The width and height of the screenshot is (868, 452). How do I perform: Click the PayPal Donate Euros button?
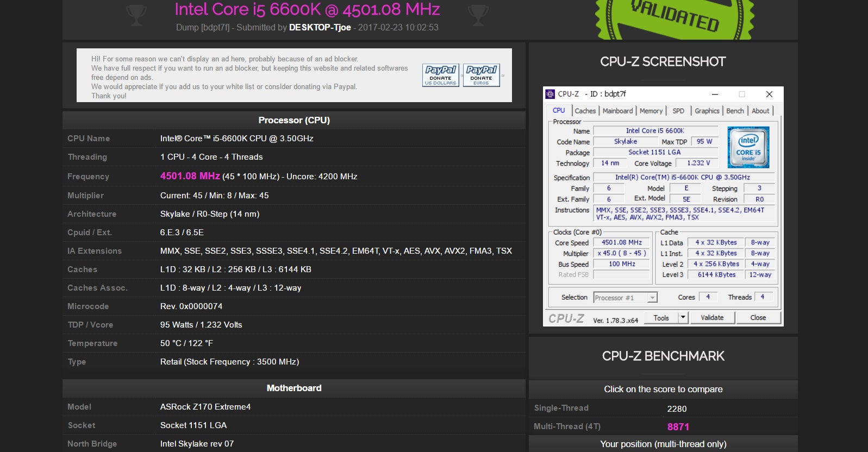point(482,76)
